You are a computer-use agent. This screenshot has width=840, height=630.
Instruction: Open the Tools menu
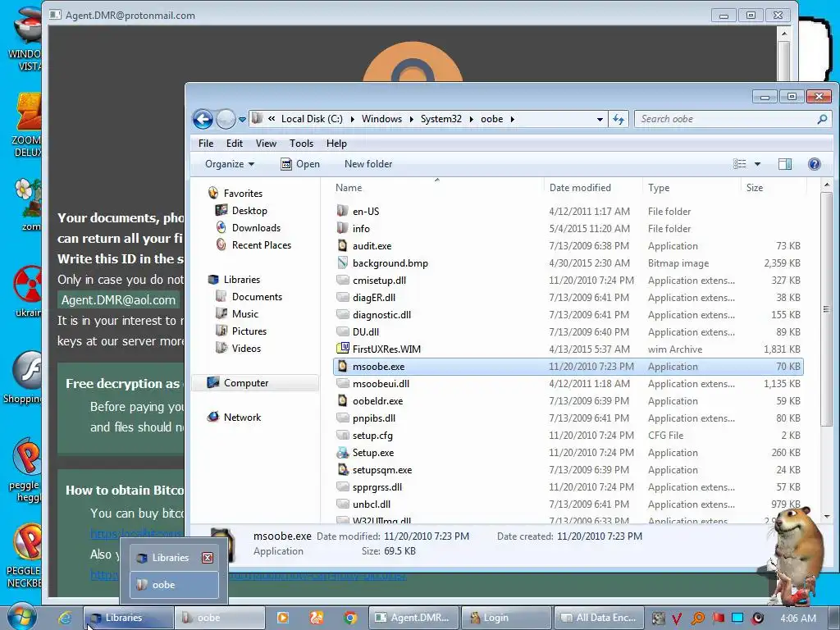pos(301,144)
